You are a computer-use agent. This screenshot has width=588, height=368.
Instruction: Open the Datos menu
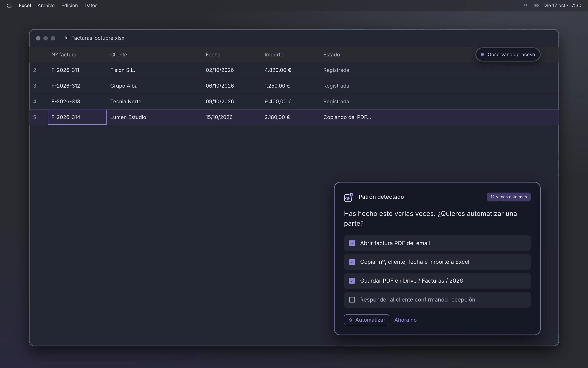(x=91, y=5)
